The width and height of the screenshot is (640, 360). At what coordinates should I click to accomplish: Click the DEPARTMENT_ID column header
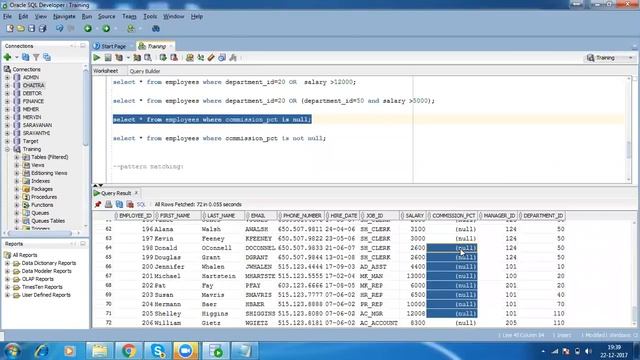click(542, 216)
